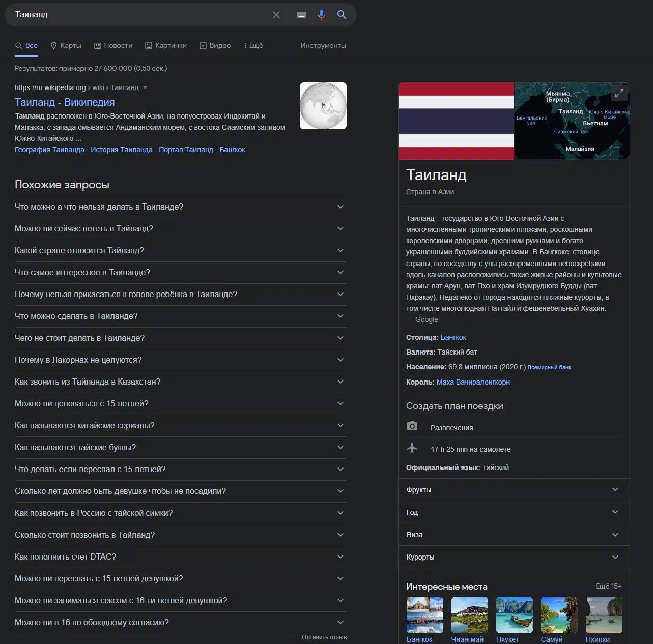Expand the Виза section
The image size is (653, 644).
(514, 535)
